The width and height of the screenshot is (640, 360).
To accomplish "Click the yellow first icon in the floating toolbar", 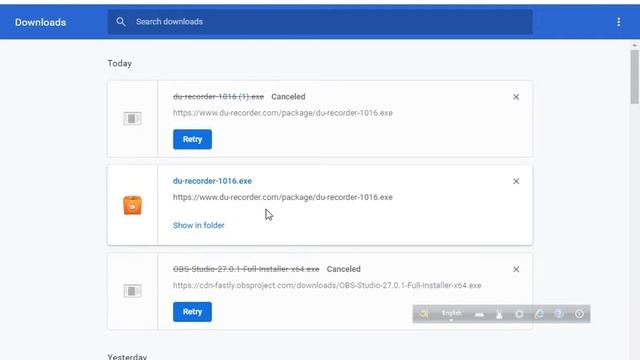I will pos(423,314).
